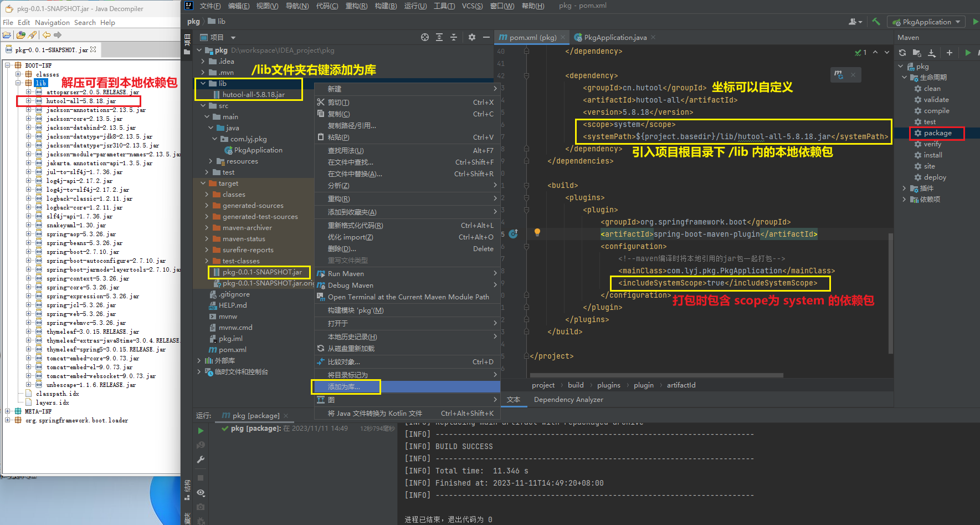
Task: Choose 添加为库... in context menu
Action: [x=407, y=387]
